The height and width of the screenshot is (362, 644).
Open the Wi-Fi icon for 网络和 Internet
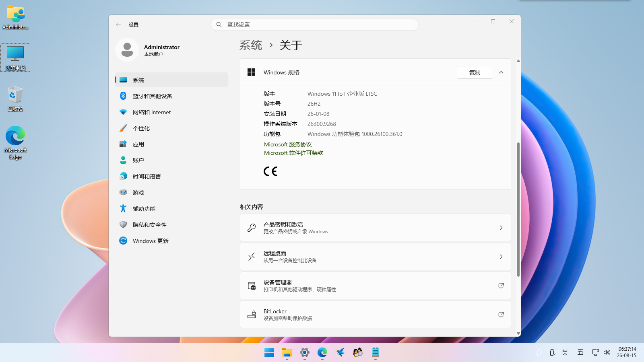pos(123,112)
